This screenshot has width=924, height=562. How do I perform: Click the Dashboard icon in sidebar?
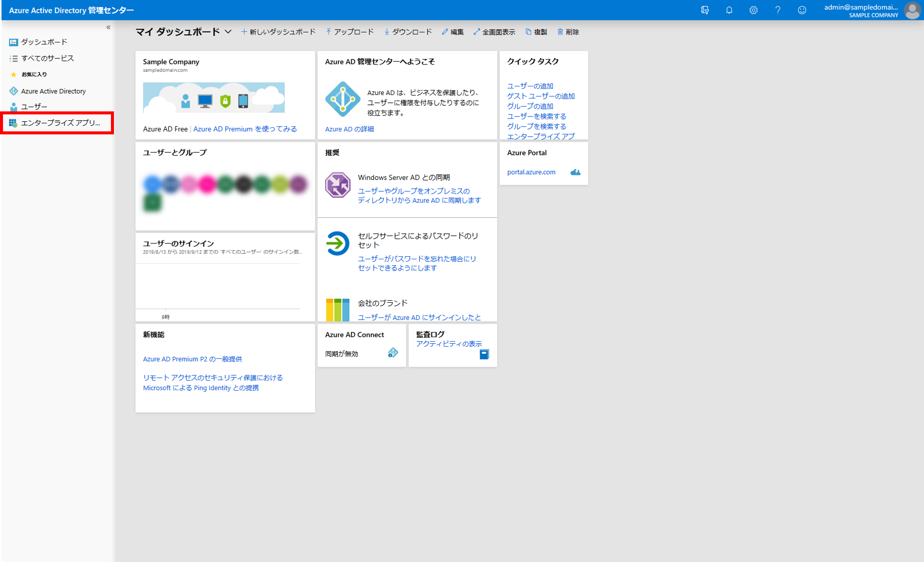13,42
